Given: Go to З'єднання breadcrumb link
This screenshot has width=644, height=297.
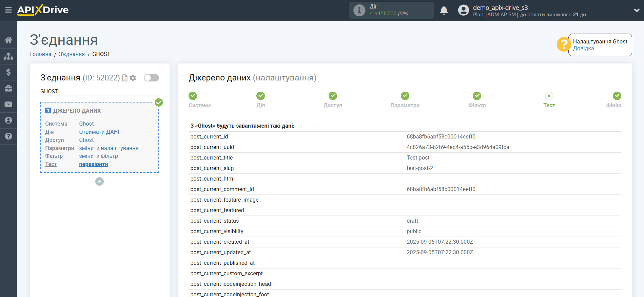Looking at the screenshot, I should pos(72,54).
